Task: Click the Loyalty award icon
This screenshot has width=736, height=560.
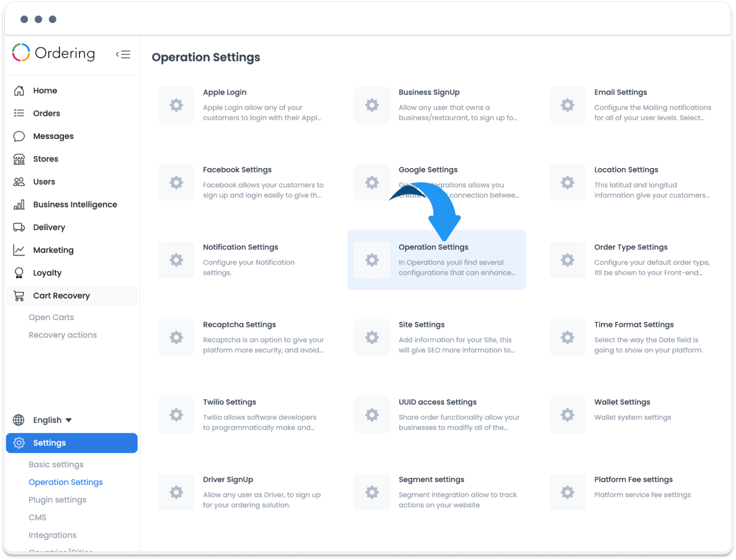Action: 19,273
